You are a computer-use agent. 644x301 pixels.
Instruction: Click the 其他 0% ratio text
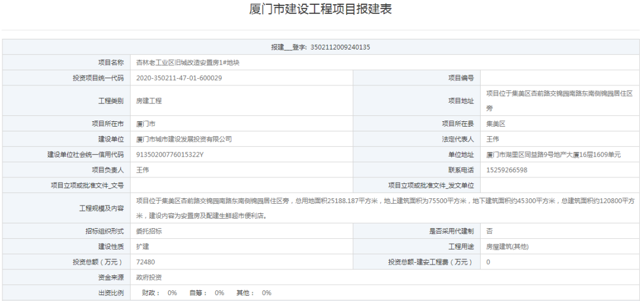(x=254, y=293)
